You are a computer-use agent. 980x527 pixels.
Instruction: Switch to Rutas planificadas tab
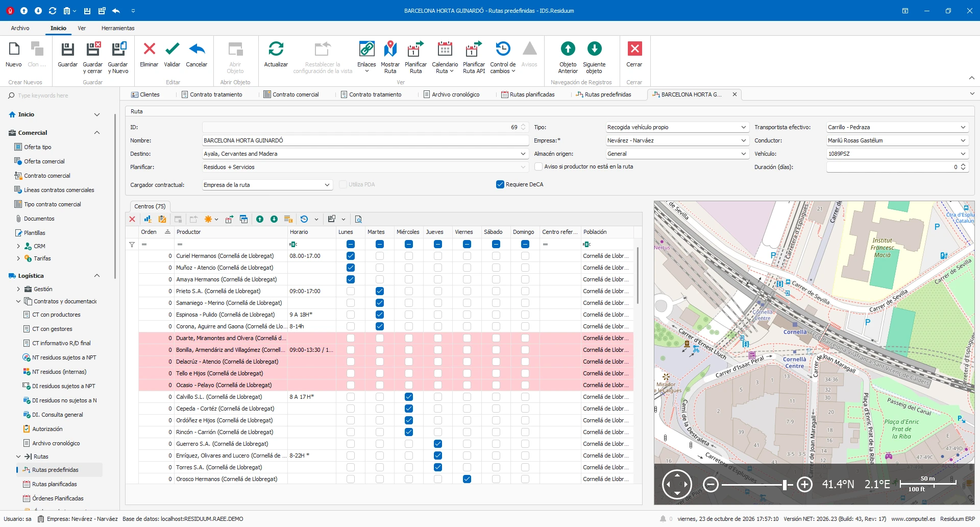click(x=528, y=94)
